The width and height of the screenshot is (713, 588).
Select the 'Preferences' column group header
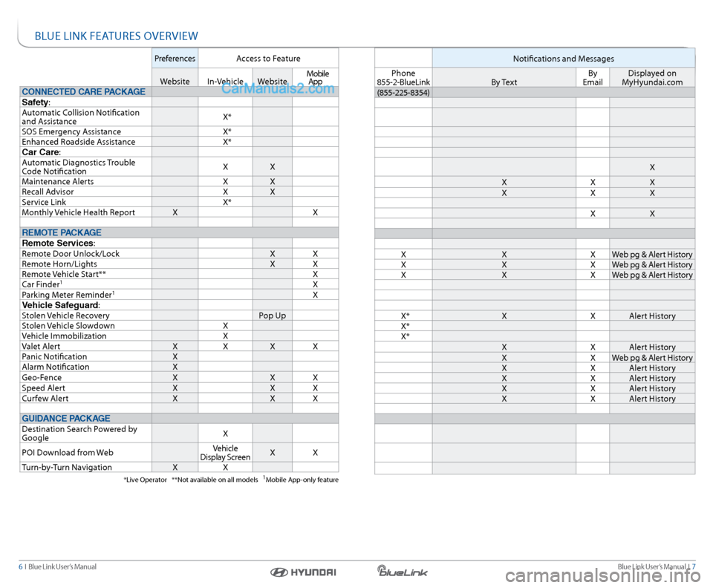click(x=175, y=59)
